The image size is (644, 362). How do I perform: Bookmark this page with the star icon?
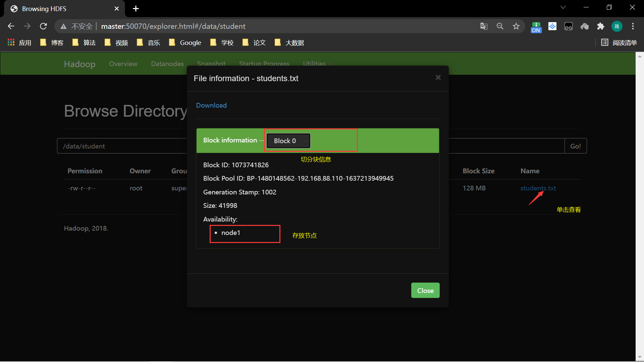tap(516, 26)
